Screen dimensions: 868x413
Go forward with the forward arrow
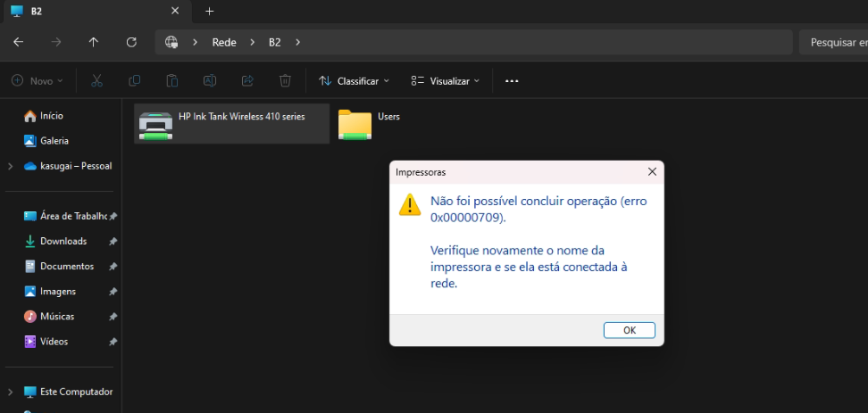[x=56, y=42]
